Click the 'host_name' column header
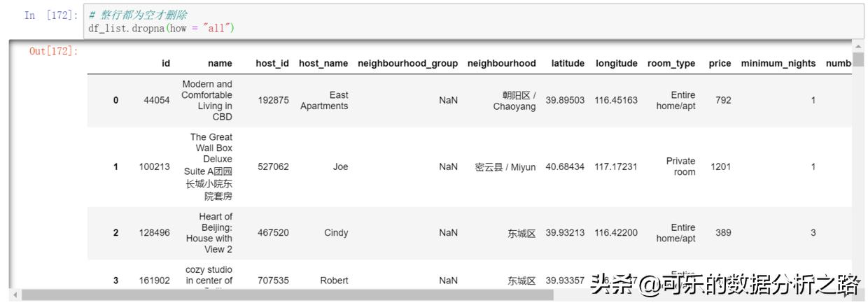This screenshot has height=305, width=868. pos(323,63)
